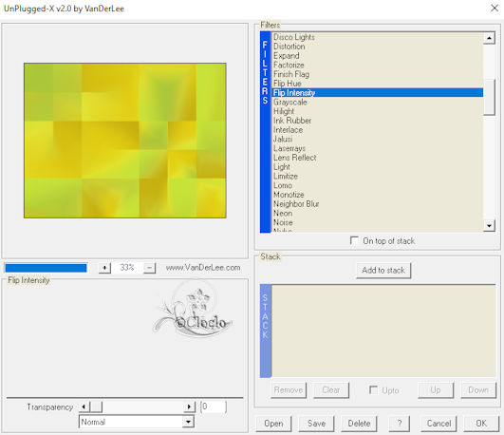Click the Transparency slider left arrow
The height and width of the screenshot is (435, 504).
tap(84, 407)
